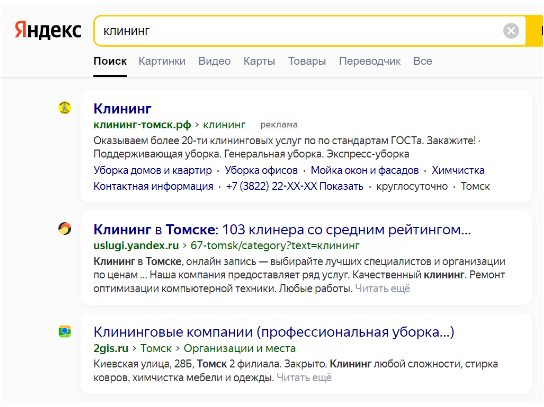
Task: Click the реклама label
Action: click(279, 125)
